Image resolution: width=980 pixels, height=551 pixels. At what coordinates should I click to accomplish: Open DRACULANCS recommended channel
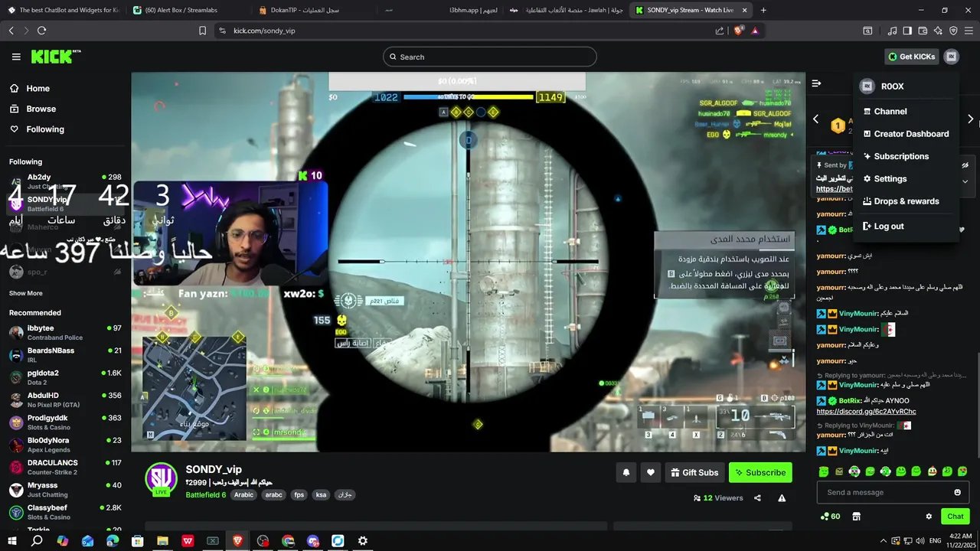pos(65,467)
